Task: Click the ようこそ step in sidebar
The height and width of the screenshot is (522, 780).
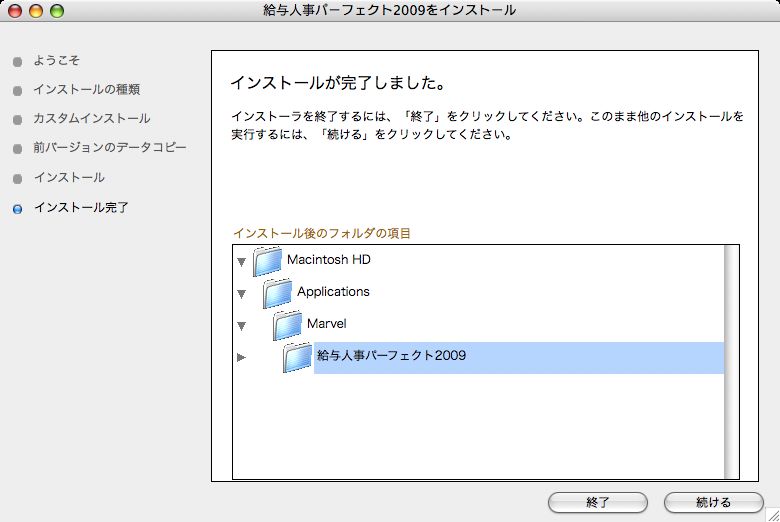Action: 56,60
